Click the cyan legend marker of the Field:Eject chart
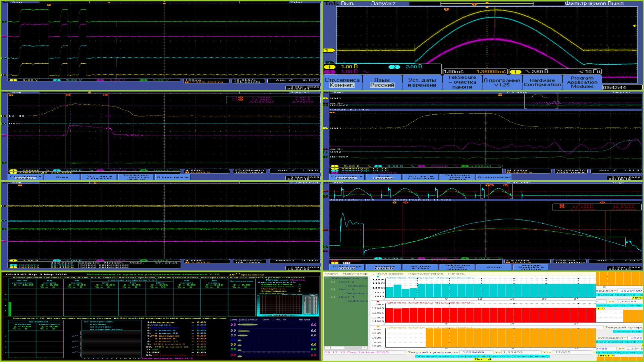This screenshot has height=362, width=644. pos(378,277)
